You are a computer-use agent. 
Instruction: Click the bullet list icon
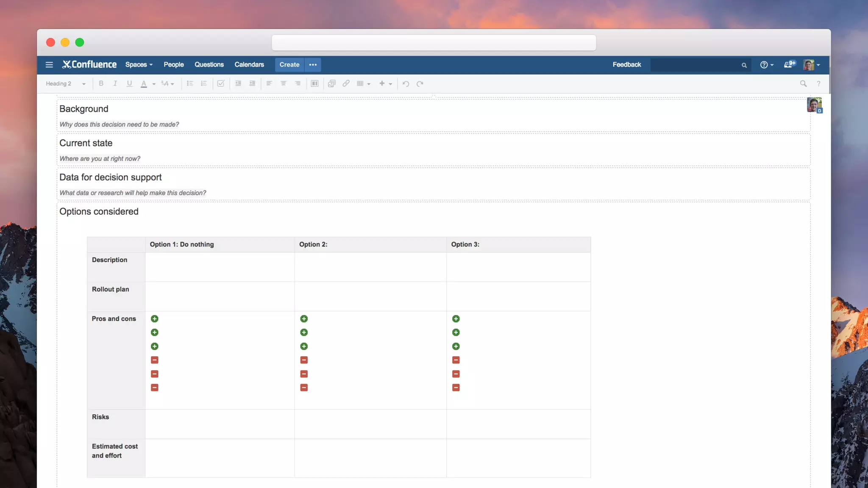[x=190, y=83]
